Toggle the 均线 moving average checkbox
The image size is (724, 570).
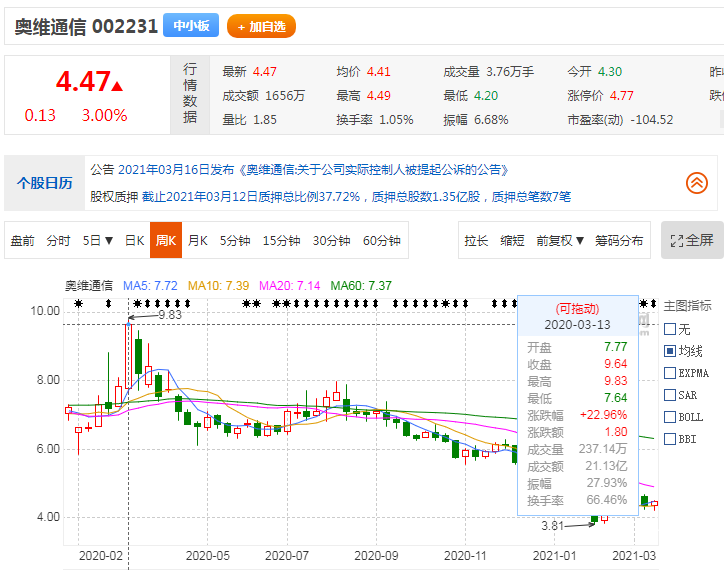(669, 351)
